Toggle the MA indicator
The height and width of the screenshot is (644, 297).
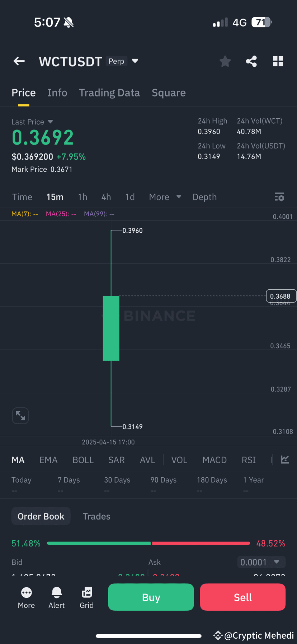(x=18, y=460)
